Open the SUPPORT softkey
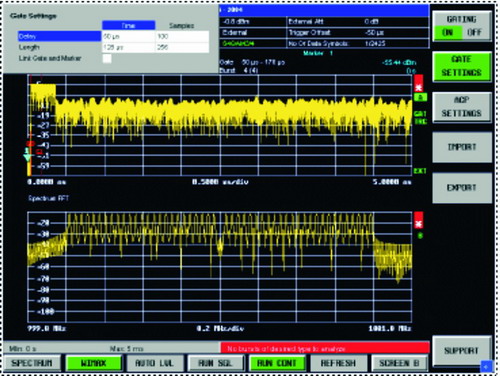The image size is (500, 376). click(462, 351)
